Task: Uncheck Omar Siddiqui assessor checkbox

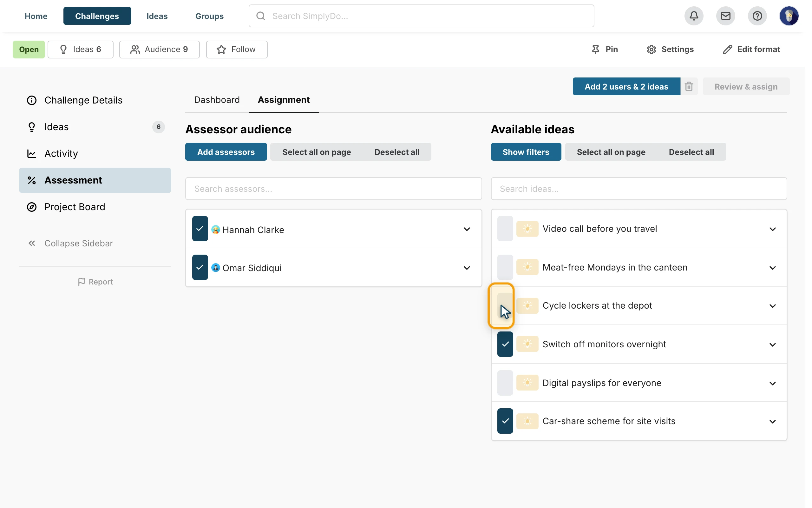Action: tap(200, 267)
